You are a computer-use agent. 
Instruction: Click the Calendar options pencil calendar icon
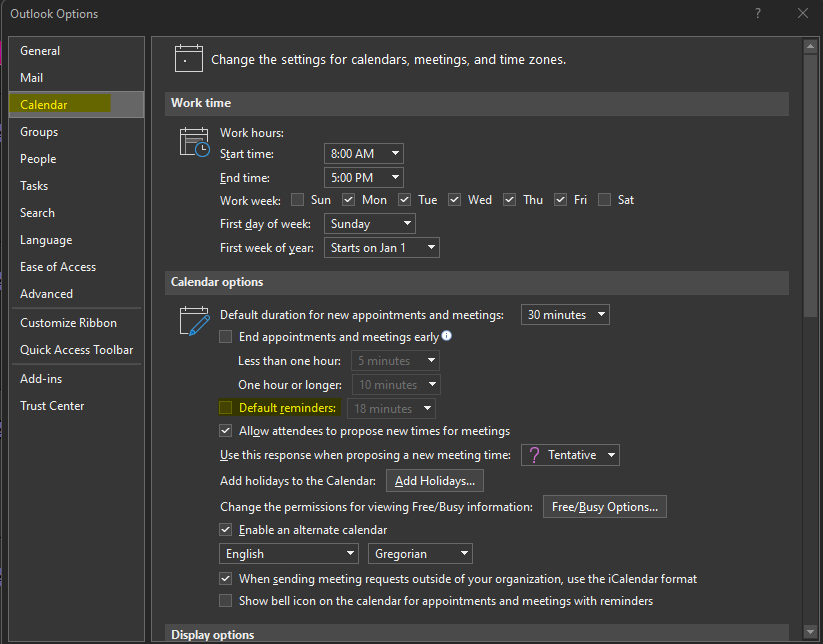coord(194,321)
